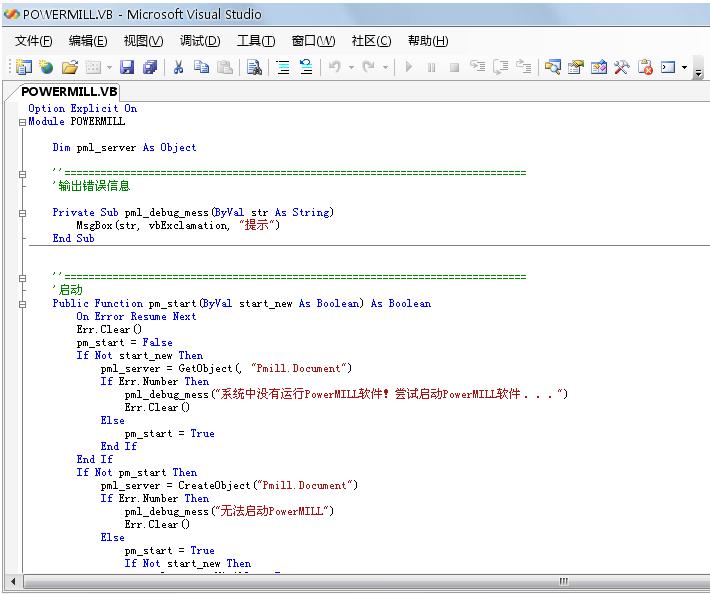This screenshot has width=710, height=594.
Task: Click the Step Into debug icon
Action: pos(477,67)
